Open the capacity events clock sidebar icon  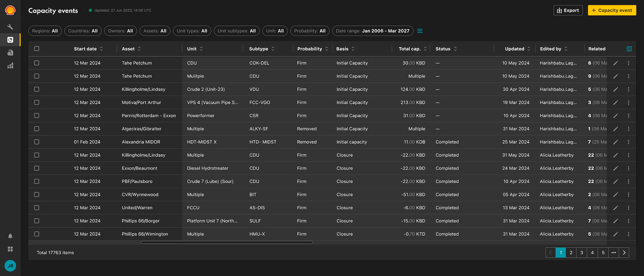pyautogui.click(x=10, y=40)
